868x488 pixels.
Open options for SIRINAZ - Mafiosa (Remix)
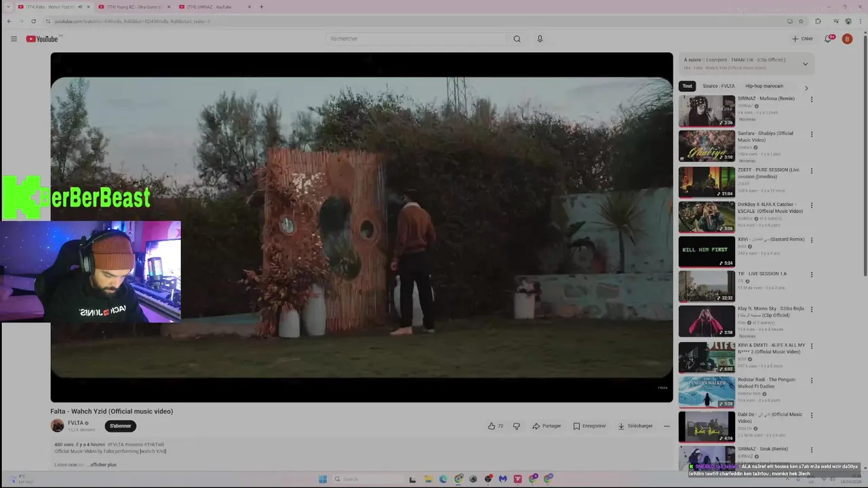click(x=811, y=99)
